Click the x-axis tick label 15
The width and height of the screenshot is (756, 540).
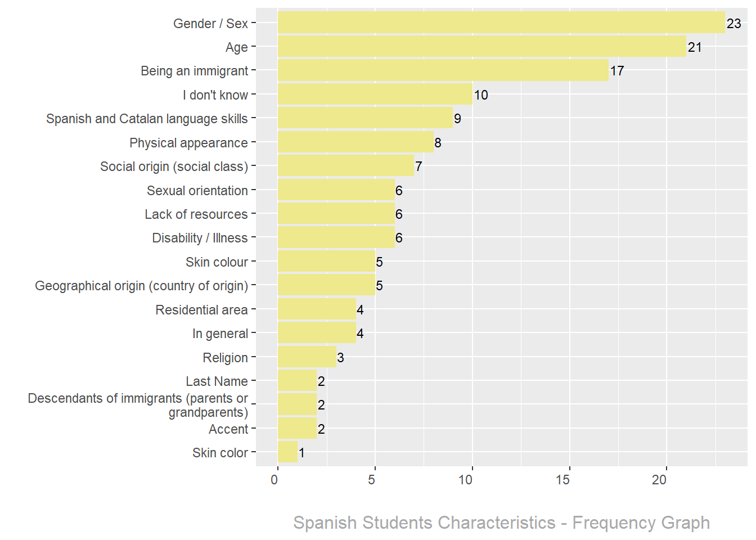(x=562, y=480)
